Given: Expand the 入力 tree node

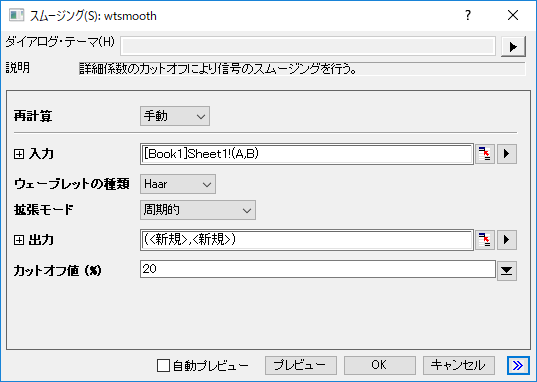Looking at the screenshot, I should click(19, 154).
